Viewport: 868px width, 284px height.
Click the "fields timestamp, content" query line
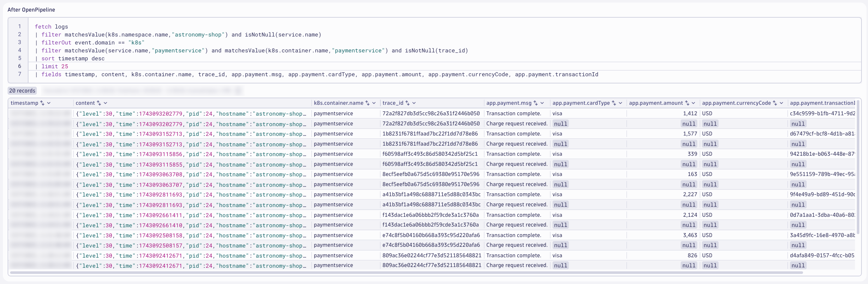pyautogui.click(x=317, y=74)
